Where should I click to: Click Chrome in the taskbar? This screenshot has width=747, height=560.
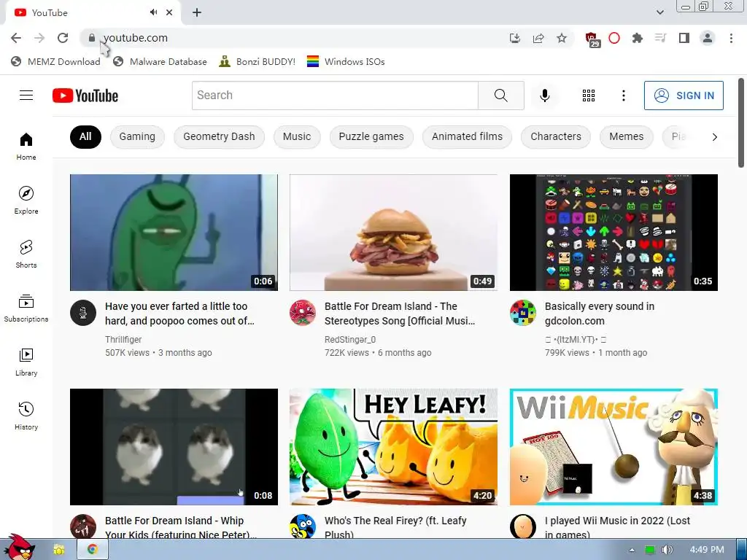(93, 550)
